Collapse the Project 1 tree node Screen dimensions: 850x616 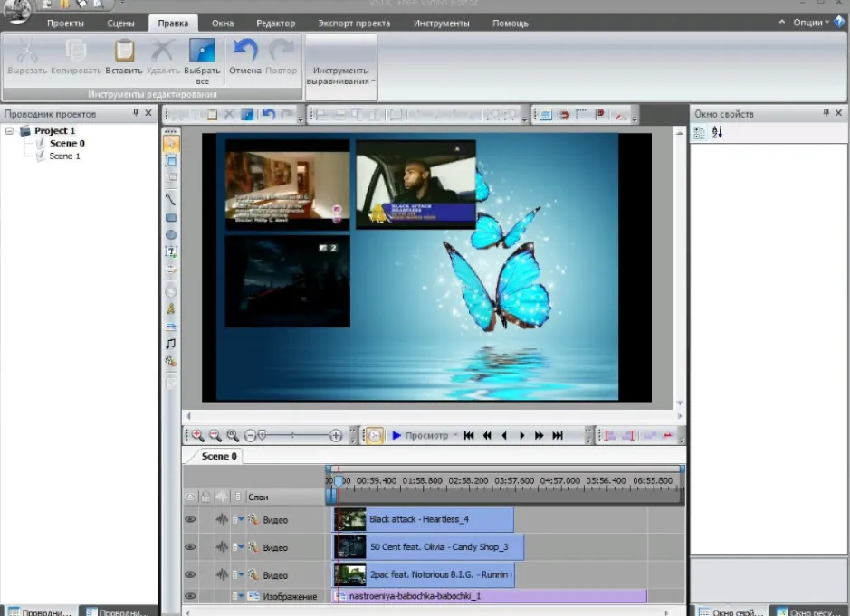pyautogui.click(x=9, y=130)
